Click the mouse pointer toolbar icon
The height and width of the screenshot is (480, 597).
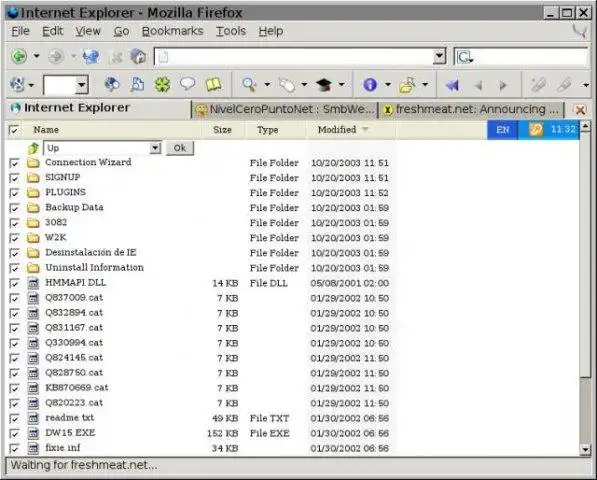point(287,85)
